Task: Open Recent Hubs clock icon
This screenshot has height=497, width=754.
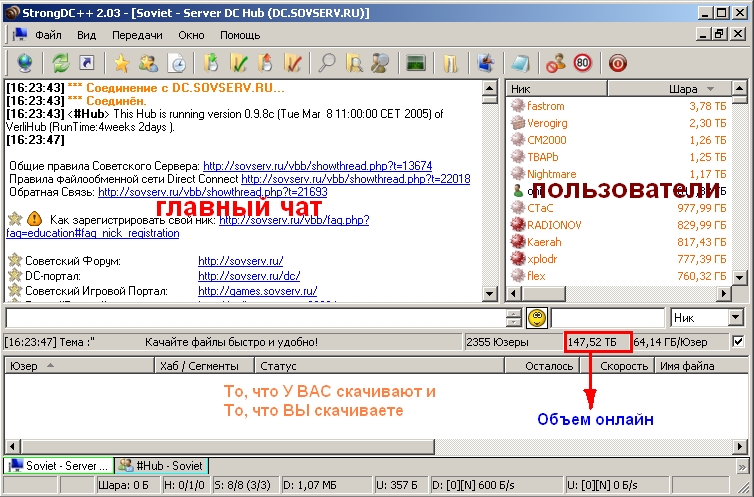Action: 177,63
